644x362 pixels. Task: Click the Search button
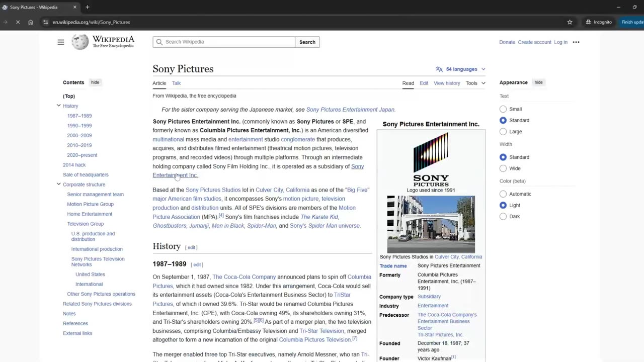307,42
